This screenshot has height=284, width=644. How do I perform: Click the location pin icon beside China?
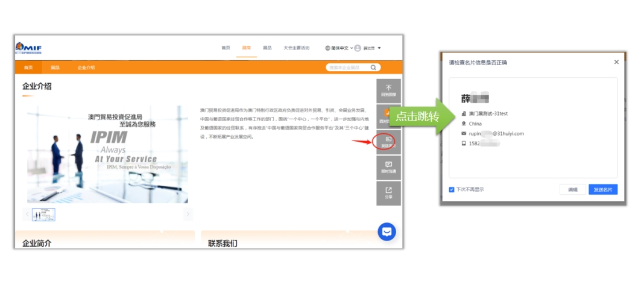(x=464, y=124)
